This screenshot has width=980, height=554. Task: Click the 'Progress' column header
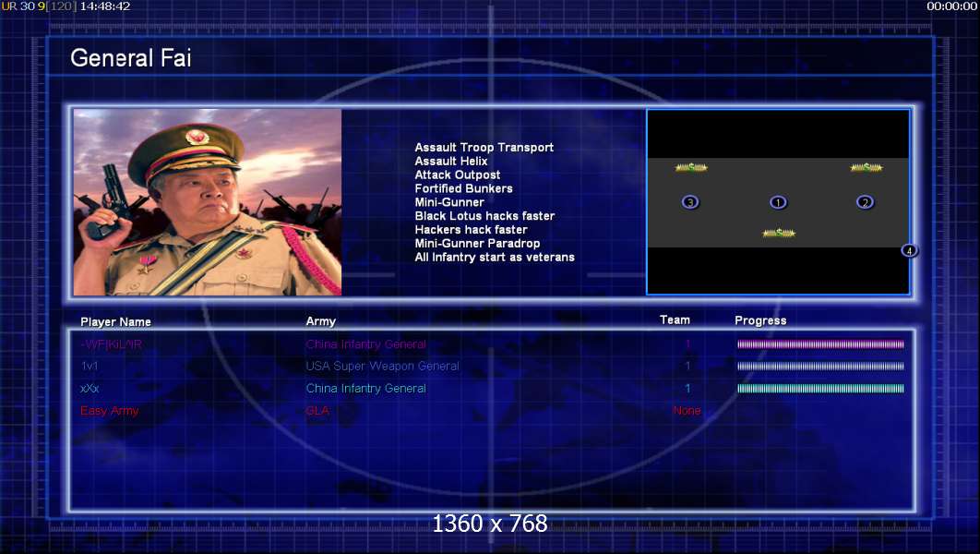click(760, 320)
